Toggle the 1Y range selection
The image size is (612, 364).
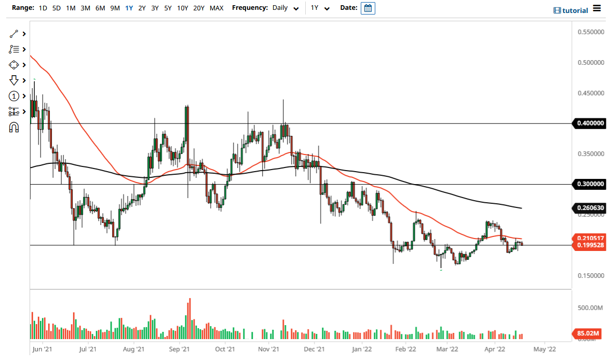(x=128, y=8)
